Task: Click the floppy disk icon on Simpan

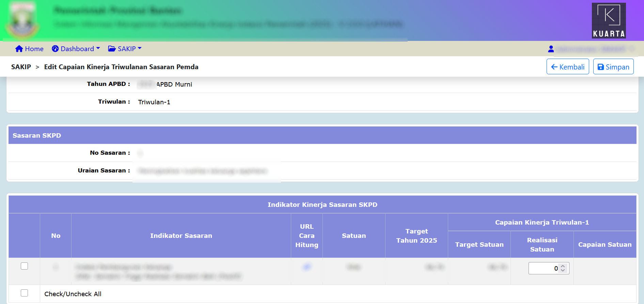Action: [x=601, y=67]
